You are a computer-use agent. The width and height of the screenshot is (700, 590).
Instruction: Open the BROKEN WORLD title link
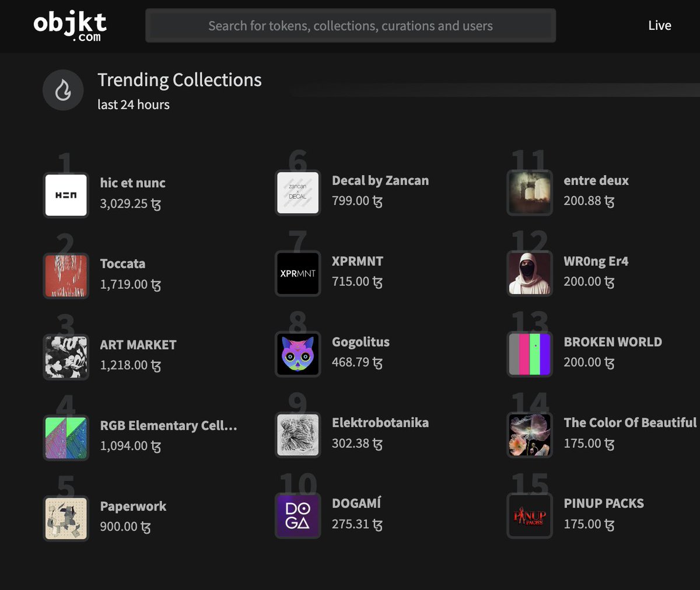(613, 342)
